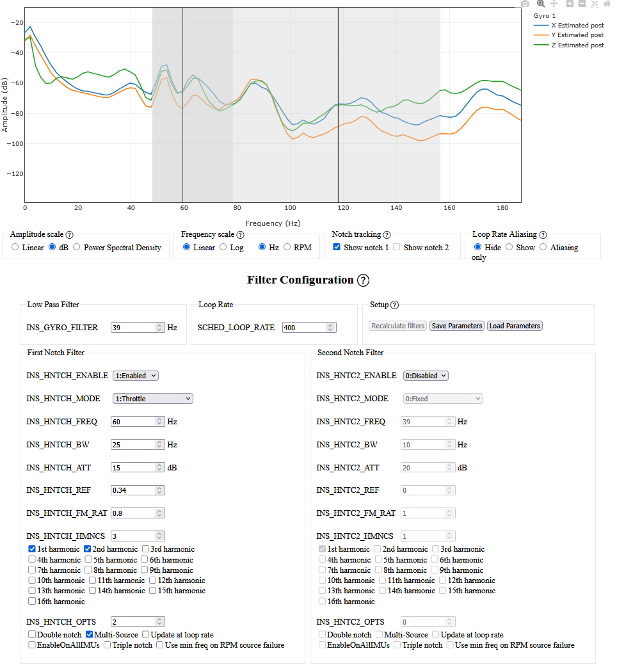Click the Autoscale axes icon

pos(595,4)
